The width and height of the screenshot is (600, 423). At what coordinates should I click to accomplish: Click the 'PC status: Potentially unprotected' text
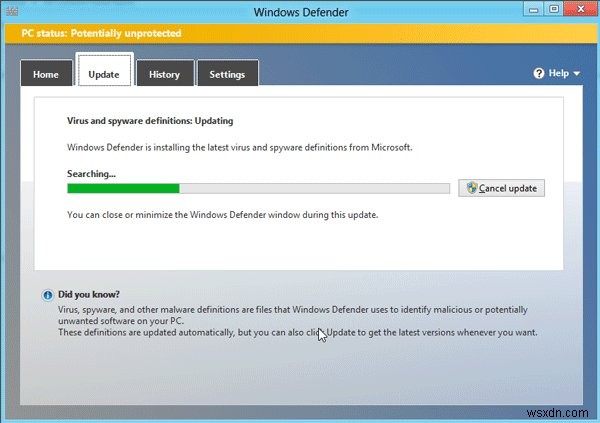coord(101,33)
